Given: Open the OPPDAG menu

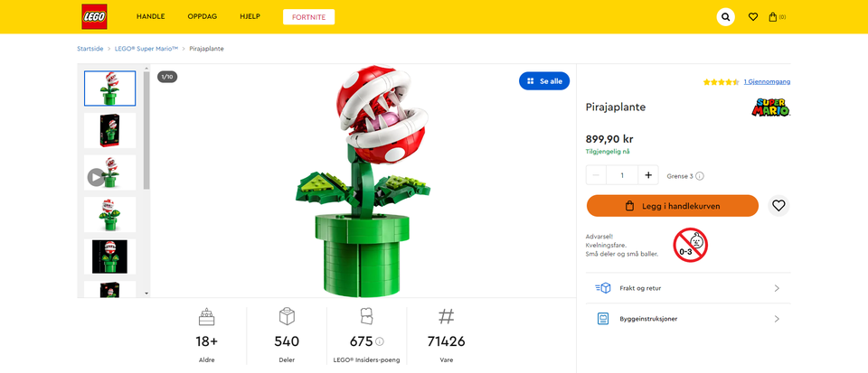Looking at the screenshot, I should [x=202, y=17].
